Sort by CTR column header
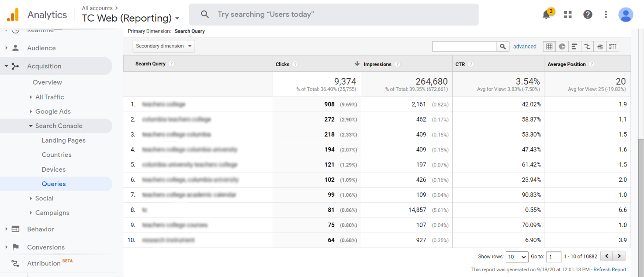The image size is (644, 277). coord(460,64)
